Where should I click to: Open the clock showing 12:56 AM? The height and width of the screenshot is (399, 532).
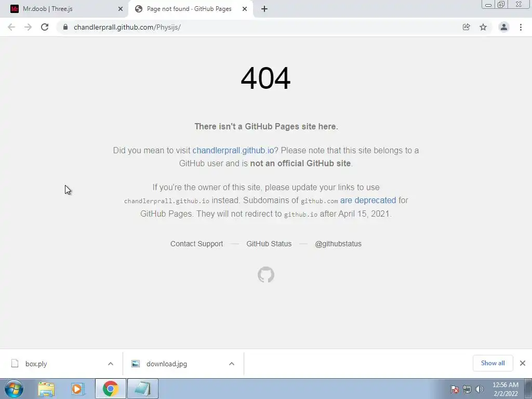[506, 389]
